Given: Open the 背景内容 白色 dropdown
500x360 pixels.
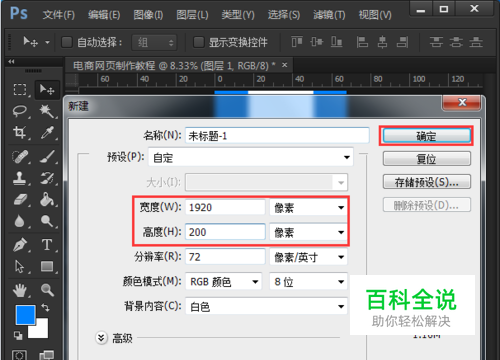Looking at the screenshot, I should tap(266, 306).
